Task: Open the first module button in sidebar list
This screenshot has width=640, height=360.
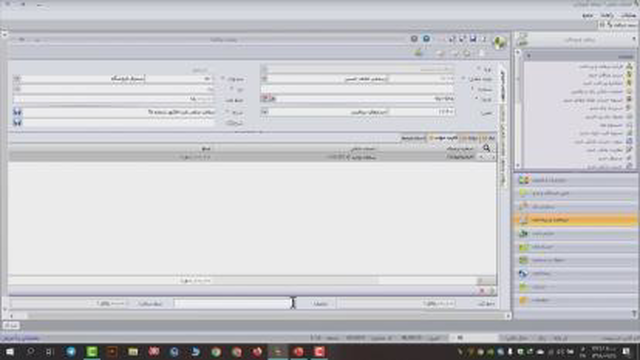Action: [x=576, y=180]
